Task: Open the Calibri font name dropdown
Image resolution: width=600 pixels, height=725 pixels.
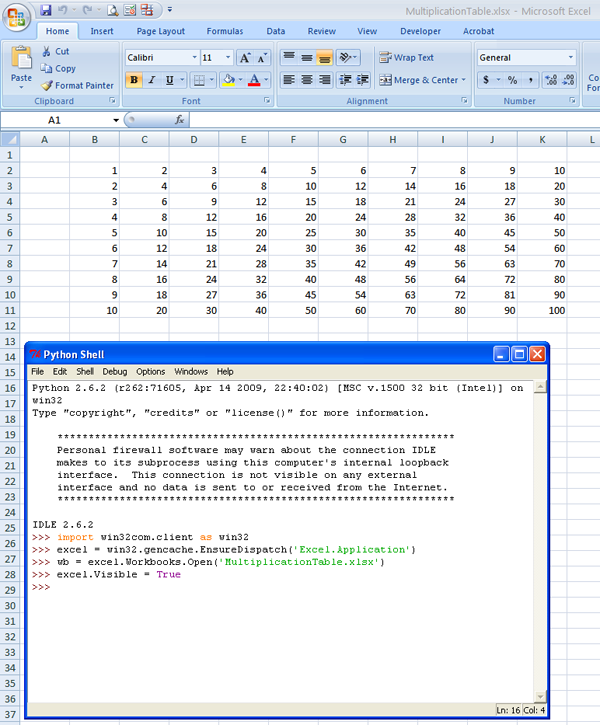Action: coord(195,57)
